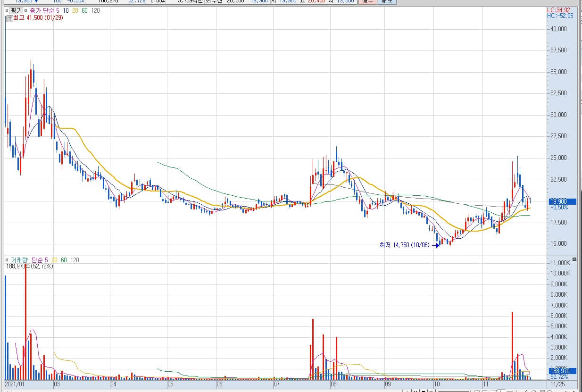Viewport: 582px width, 392px height.
Task: Click the small square before 거래량 label
Action: 7,260
